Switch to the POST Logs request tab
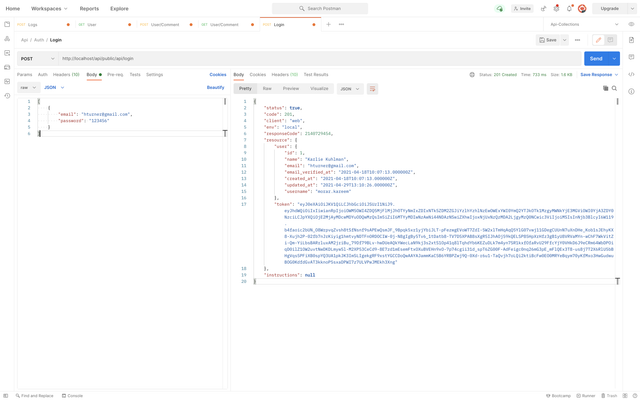Image resolution: width=640 pixels, height=400 pixels. (43, 24)
